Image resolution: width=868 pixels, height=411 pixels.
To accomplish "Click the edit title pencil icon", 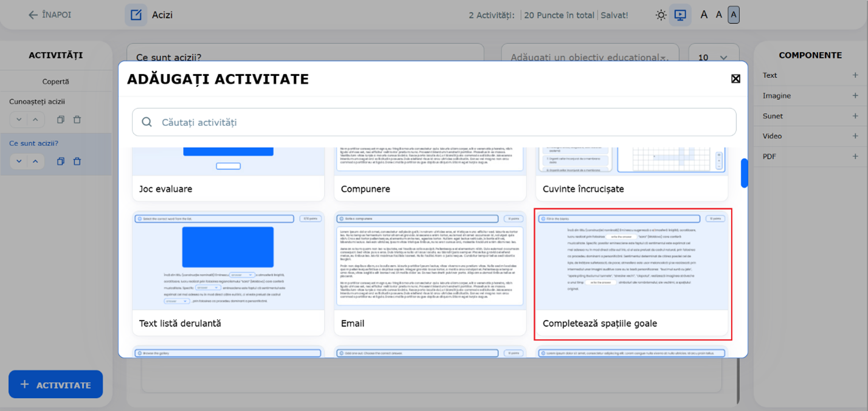I will click(x=136, y=15).
